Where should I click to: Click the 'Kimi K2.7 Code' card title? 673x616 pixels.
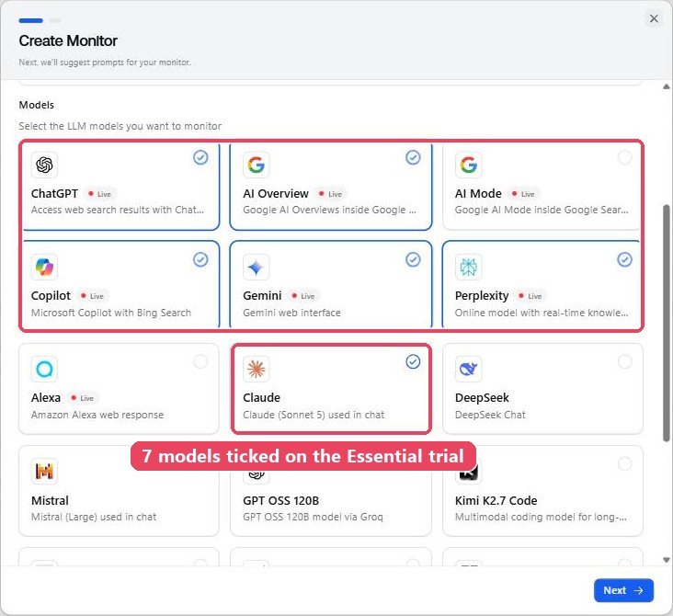[x=496, y=500]
